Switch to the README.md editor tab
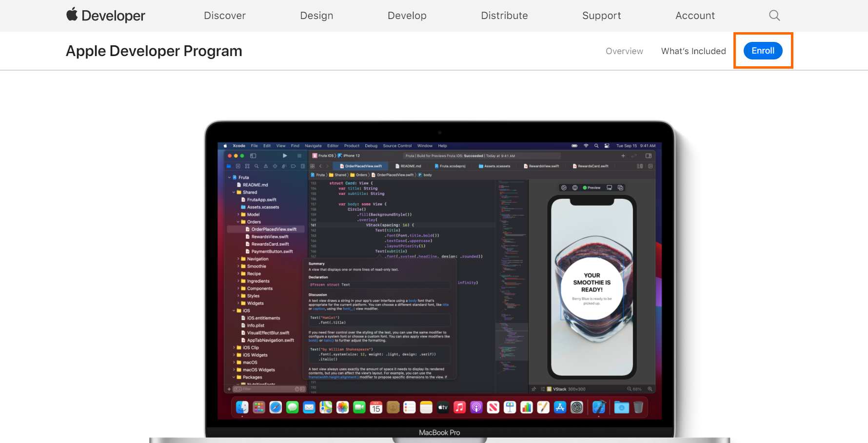Screen dimensions: 868x443 408,166
